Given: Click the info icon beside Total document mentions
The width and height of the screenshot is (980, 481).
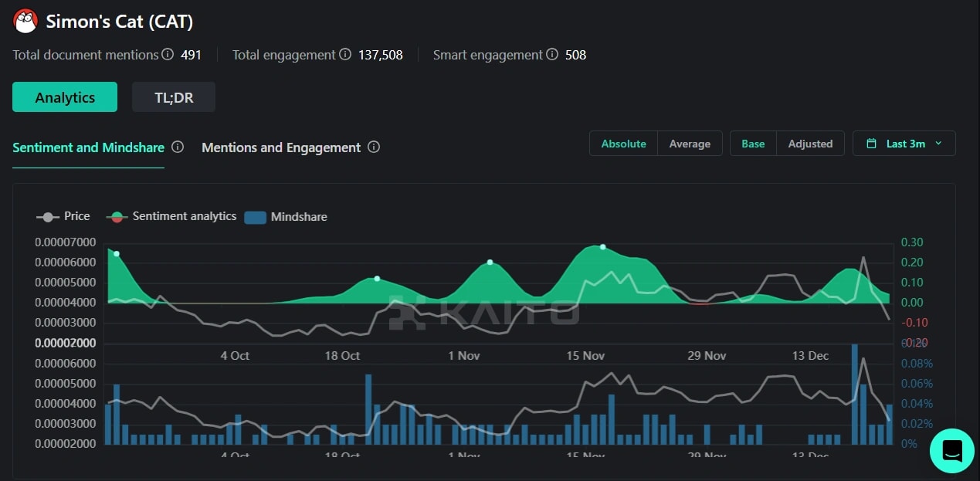Looking at the screenshot, I should point(168,55).
